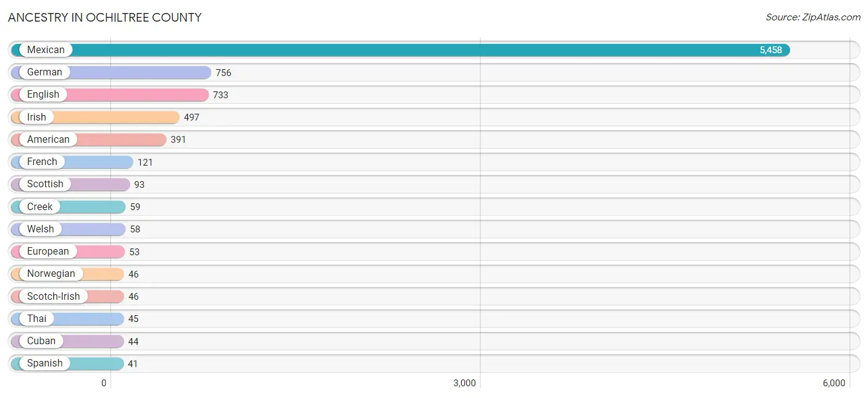This screenshot has width=868, height=398.
Task: Click the Spanish ancestry label
Action: [44, 363]
